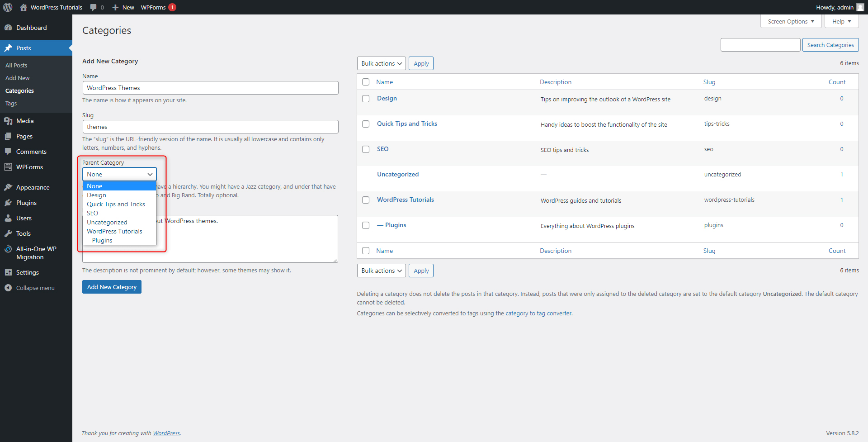
Task: Check the SEO category checkbox
Action: tap(366, 149)
